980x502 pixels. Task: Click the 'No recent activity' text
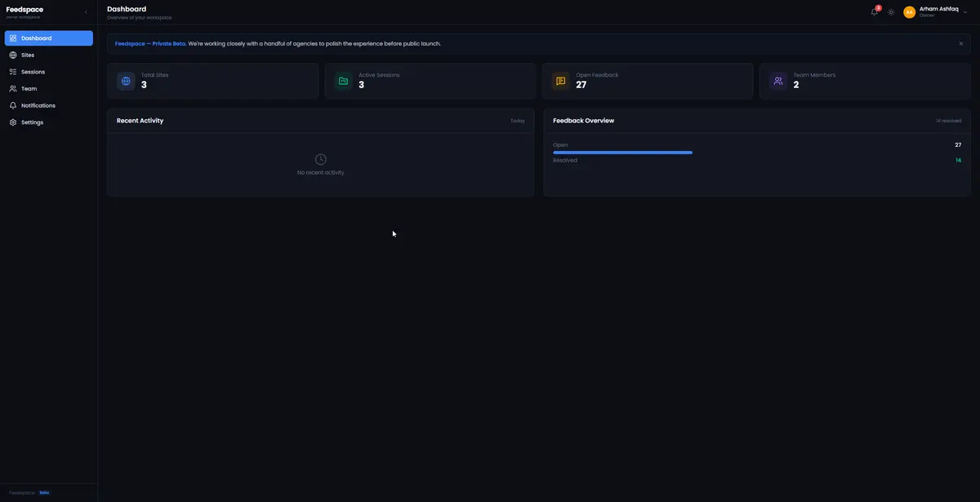click(321, 172)
